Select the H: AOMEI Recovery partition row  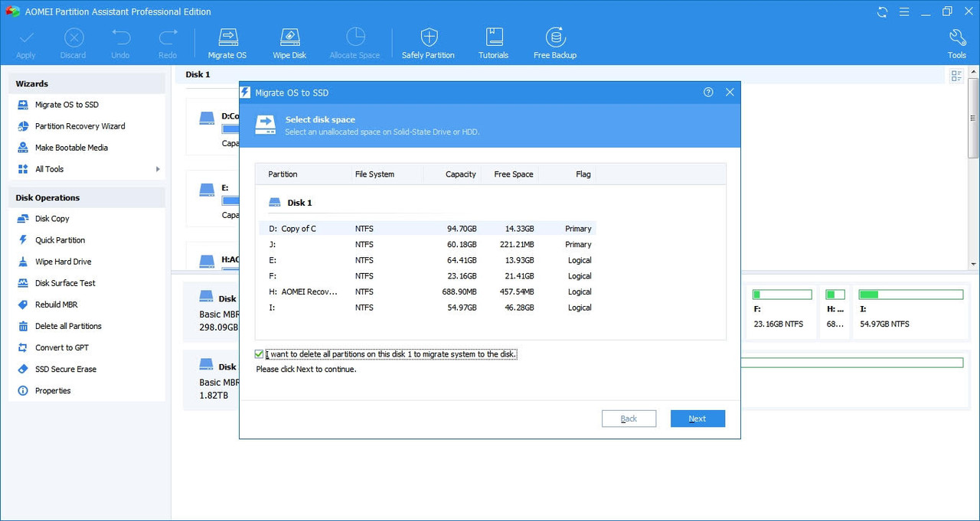pos(426,291)
